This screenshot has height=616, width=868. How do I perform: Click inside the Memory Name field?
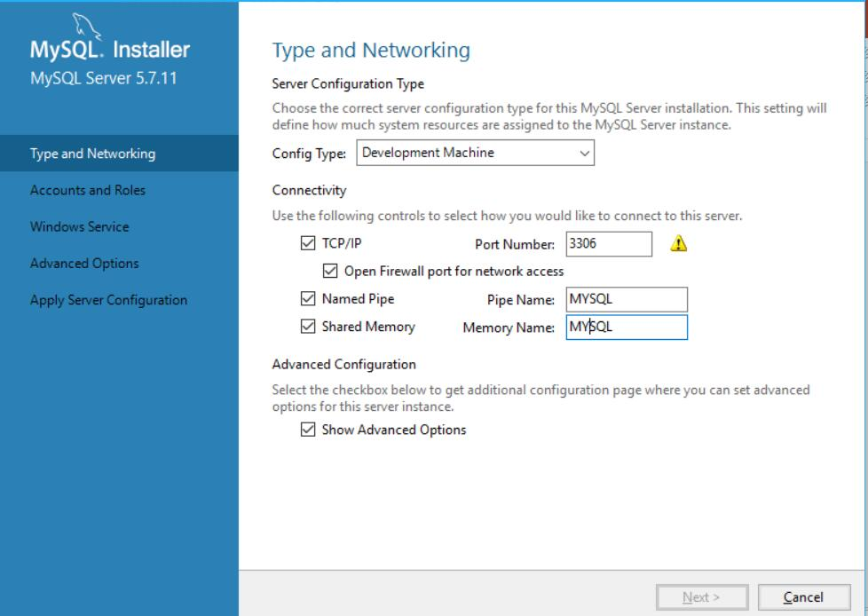(627, 328)
